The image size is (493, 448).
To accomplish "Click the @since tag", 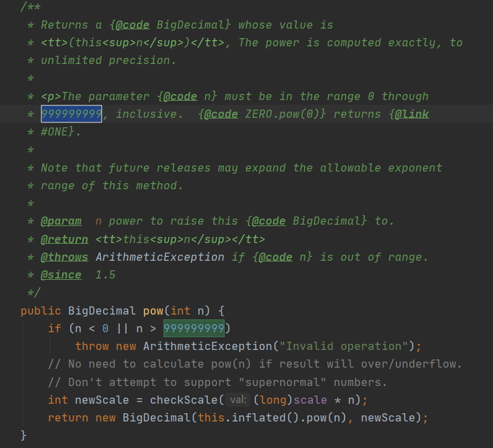I will tap(61, 275).
